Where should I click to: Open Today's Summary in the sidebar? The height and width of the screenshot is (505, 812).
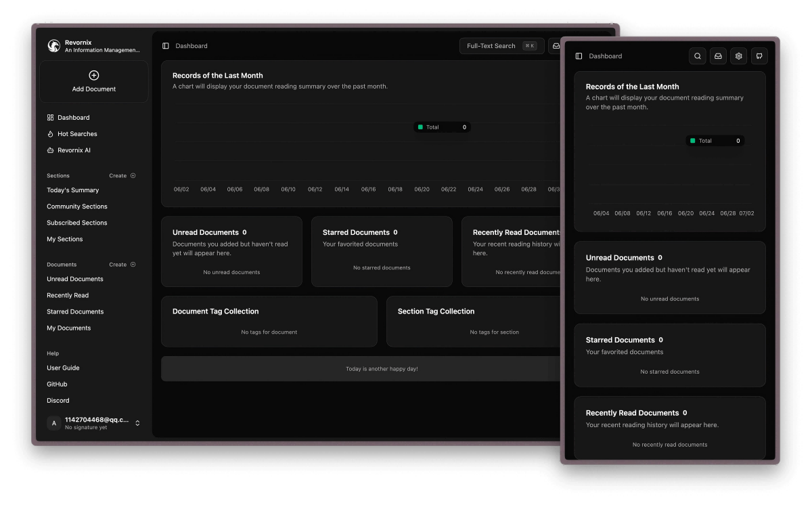pyautogui.click(x=72, y=190)
